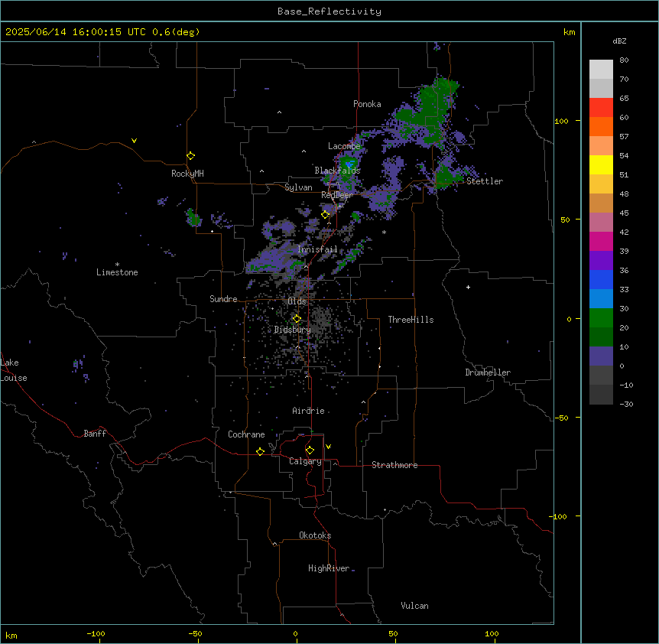
Task: Pick the orange 57-60 dBZ legend swatch
Action: pyautogui.click(x=601, y=126)
